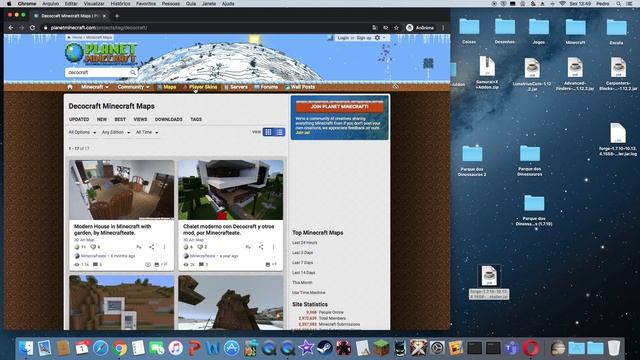Click Modern House interior thumbnail
640x360 pixels.
click(122, 190)
